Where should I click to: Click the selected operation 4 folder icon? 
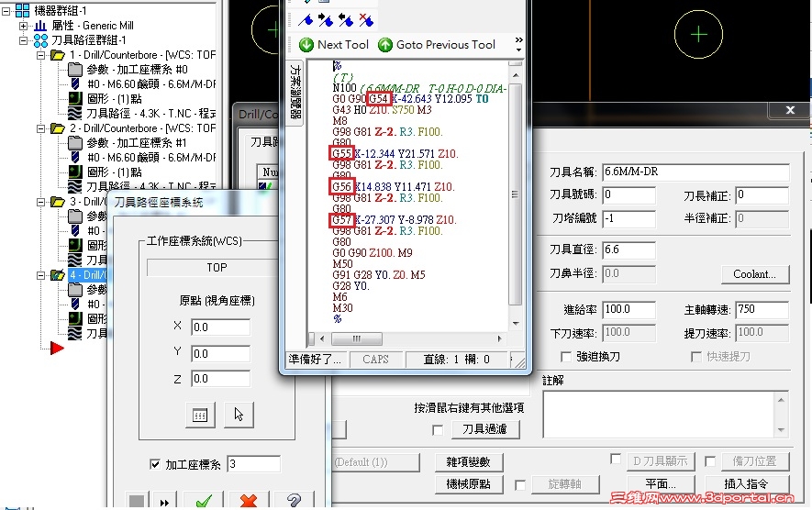[x=58, y=275]
